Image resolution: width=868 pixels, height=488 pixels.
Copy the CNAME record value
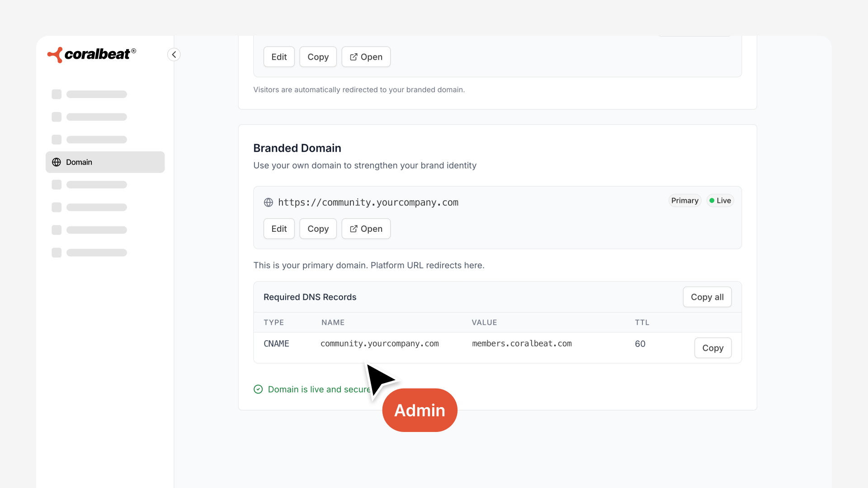click(x=712, y=348)
